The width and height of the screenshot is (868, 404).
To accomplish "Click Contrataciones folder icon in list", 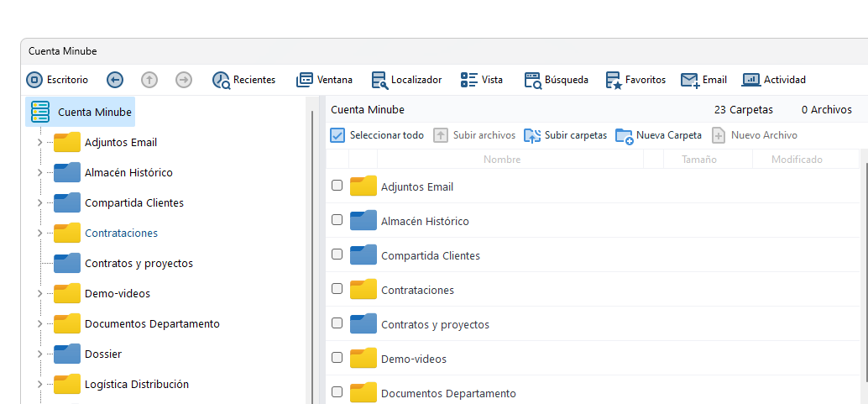I will pyautogui.click(x=363, y=289).
